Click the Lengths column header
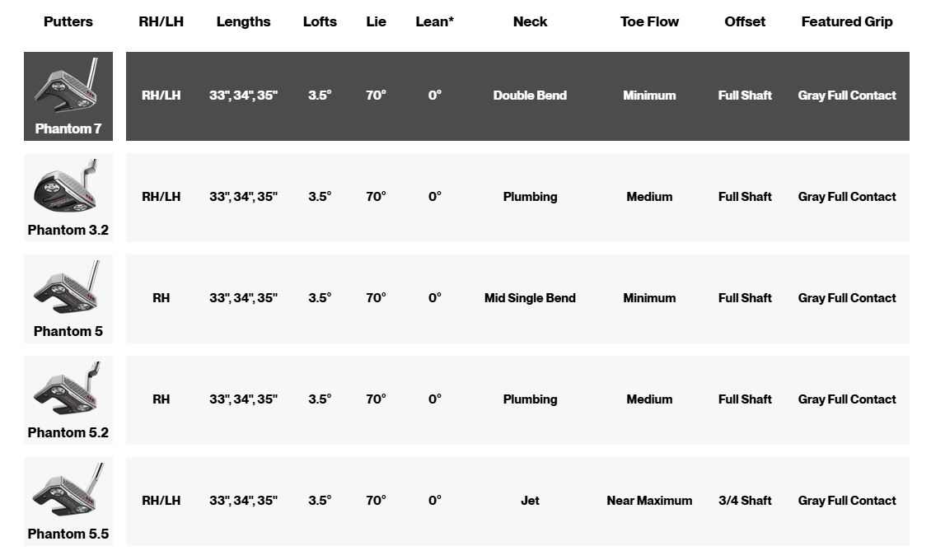The width and height of the screenshot is (931, 560). point(243,22)
